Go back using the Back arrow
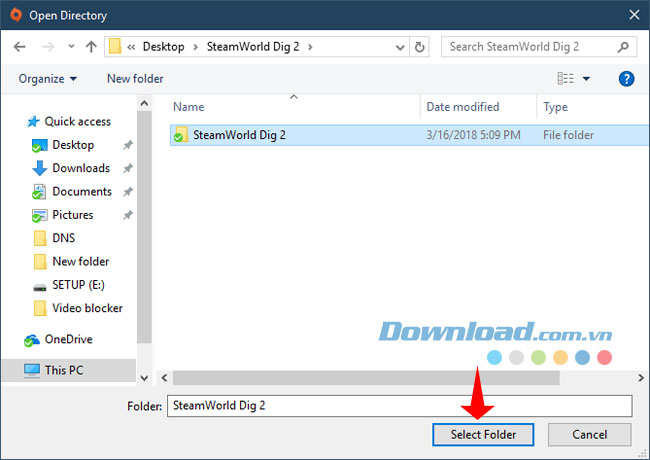This screenshot has height=460, width=650. (x=19, y=47)
